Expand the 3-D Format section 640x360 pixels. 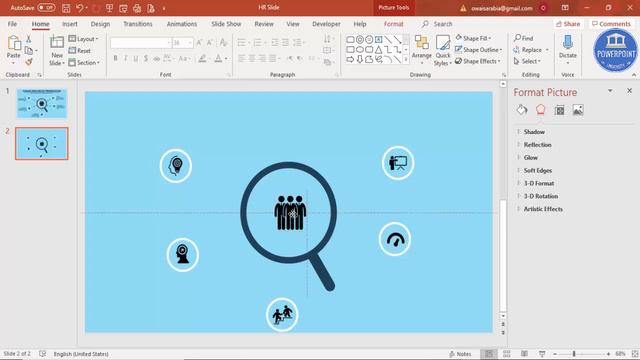click(539, 183)
